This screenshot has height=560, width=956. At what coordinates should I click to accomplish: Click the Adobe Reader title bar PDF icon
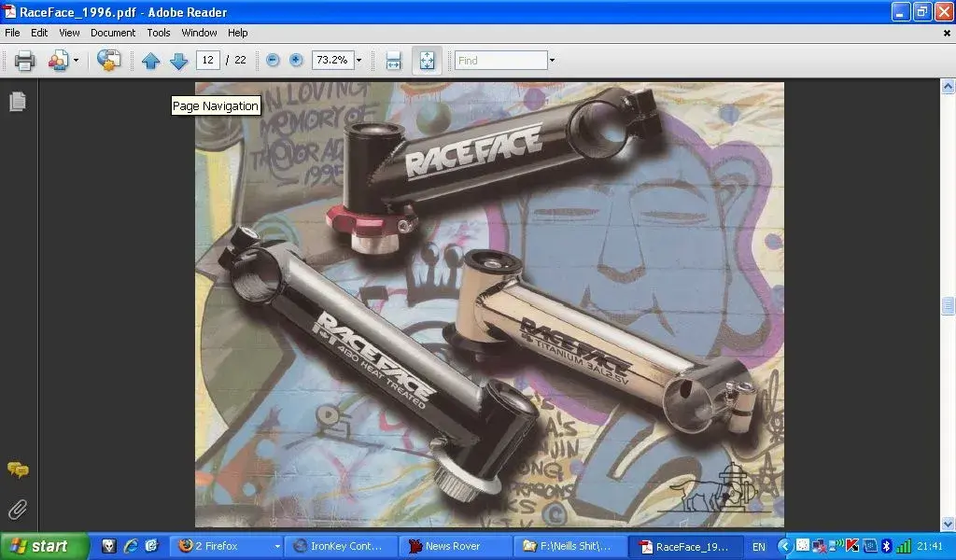click(x=9, y=11)
